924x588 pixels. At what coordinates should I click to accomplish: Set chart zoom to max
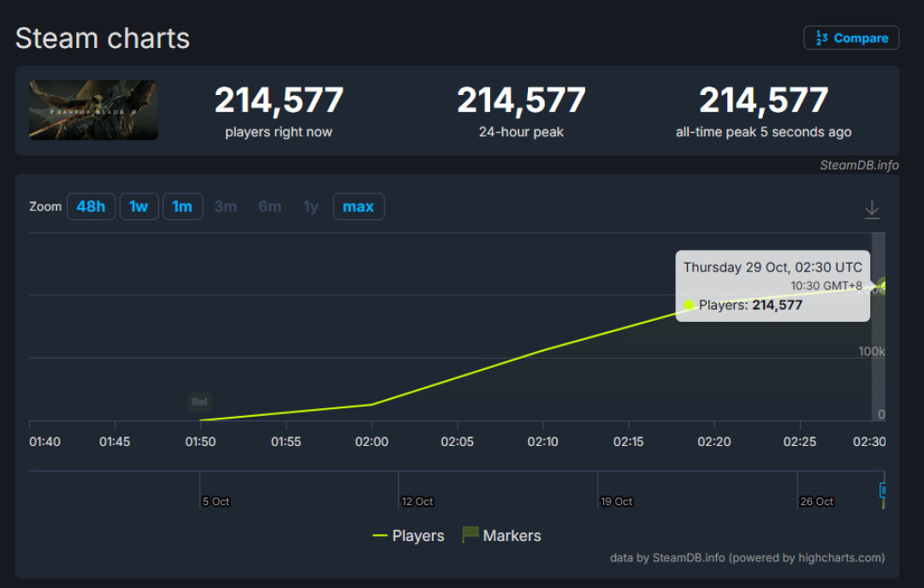click(358, 206)
